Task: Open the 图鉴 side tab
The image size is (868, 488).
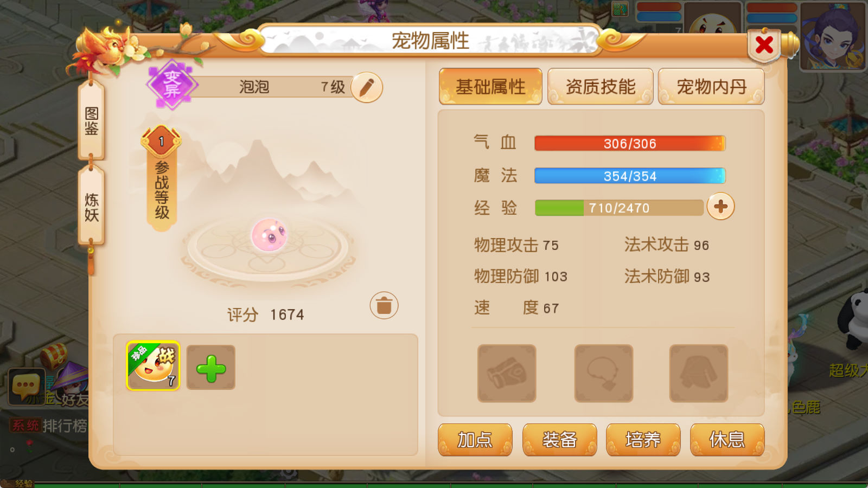Action: click(x=91, y=120)
